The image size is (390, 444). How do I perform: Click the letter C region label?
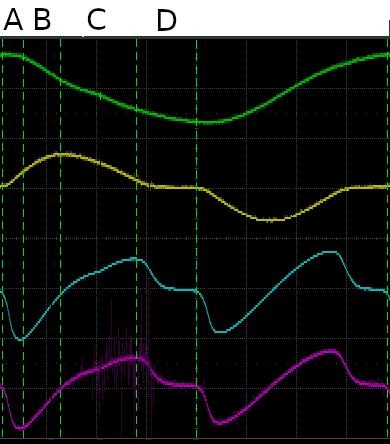[96, 20]
